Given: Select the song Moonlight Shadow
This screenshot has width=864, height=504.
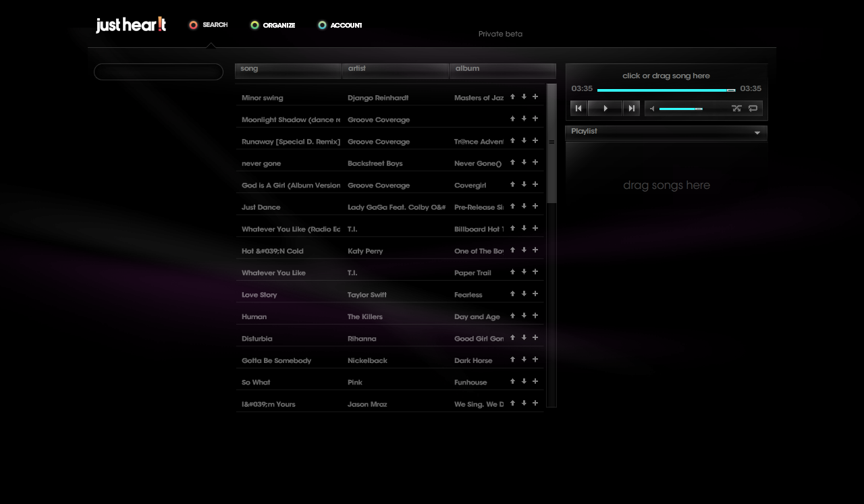Looking at the screenshot, I should click(x=291, y=120).
